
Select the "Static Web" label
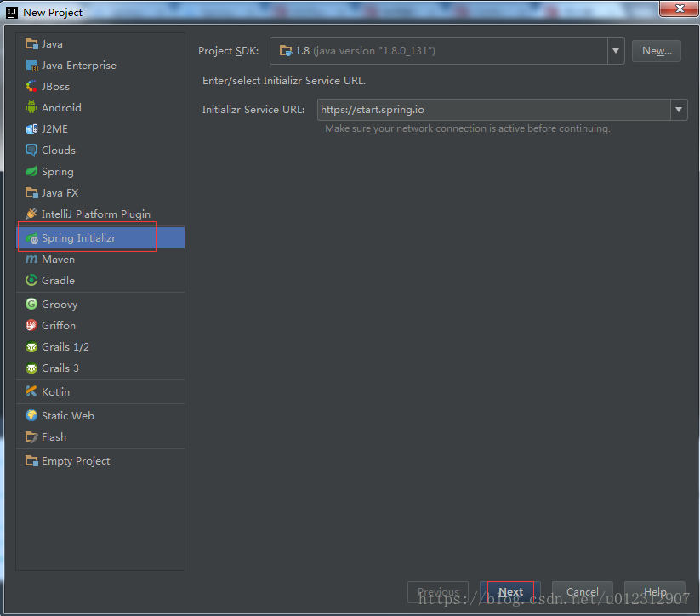point(68,416)
